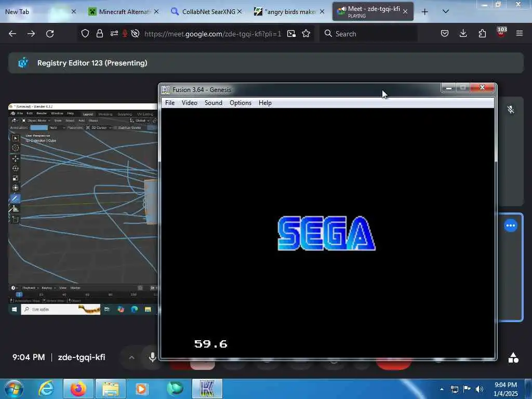
Task: Open Blender's Playback dropdown in timeline
Action: [30, 288]
